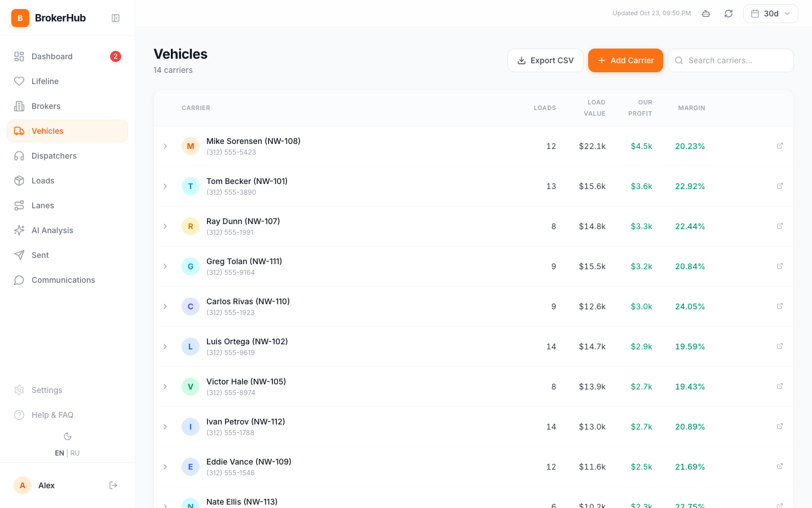
Task: Open Eddie Vance external link icon
Action: coord(780,467)
